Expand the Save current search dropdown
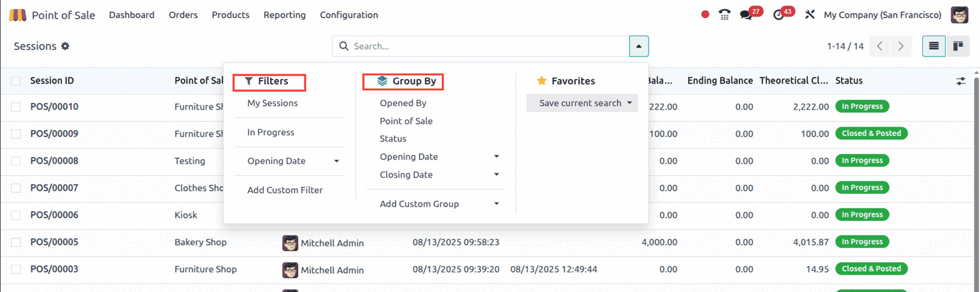The image size is (980, 292). [629, 103]
